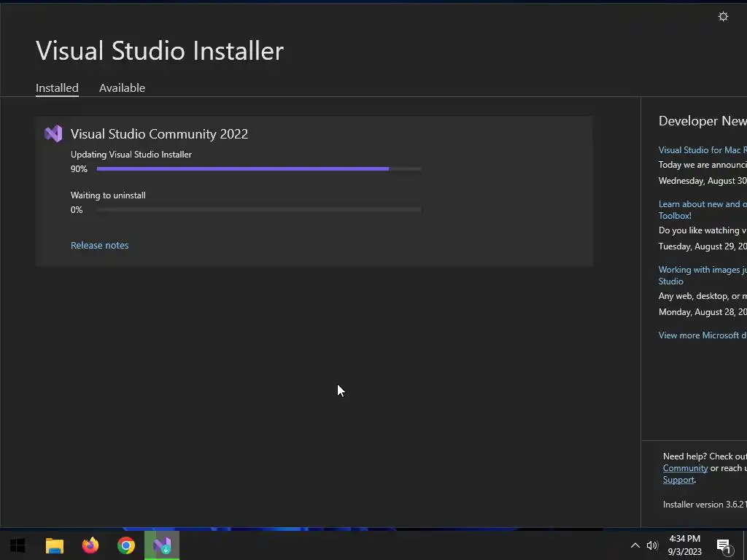Select the Visual Studio Installer taskbar icon

162,545
